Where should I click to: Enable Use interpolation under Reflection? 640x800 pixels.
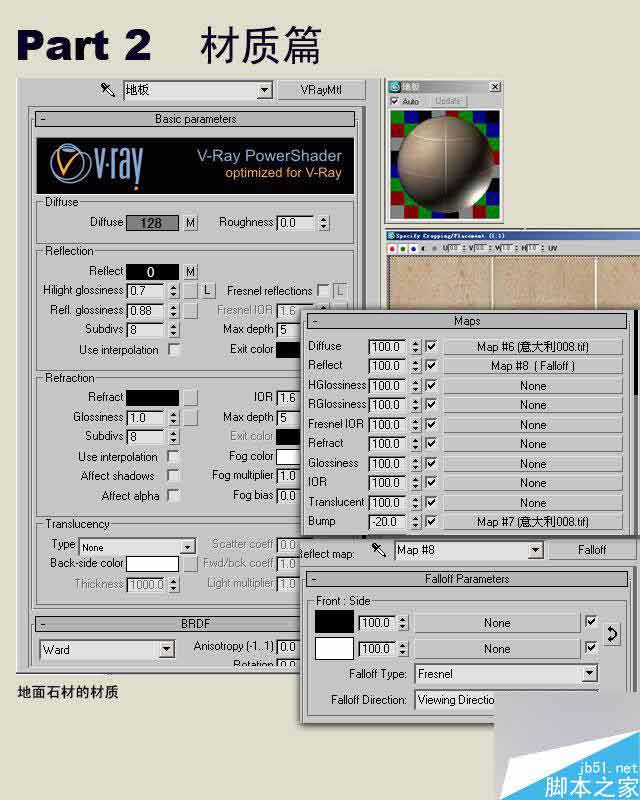pos(174,349)
